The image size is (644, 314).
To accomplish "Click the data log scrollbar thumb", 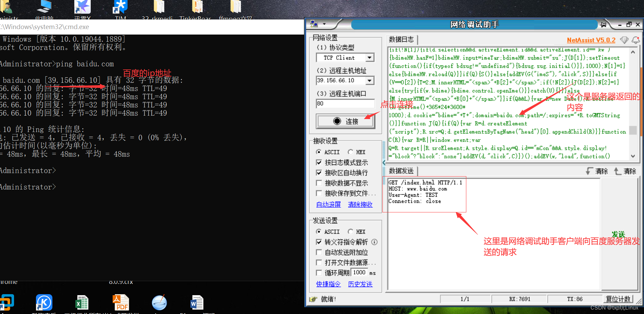I will coord(633,130).
